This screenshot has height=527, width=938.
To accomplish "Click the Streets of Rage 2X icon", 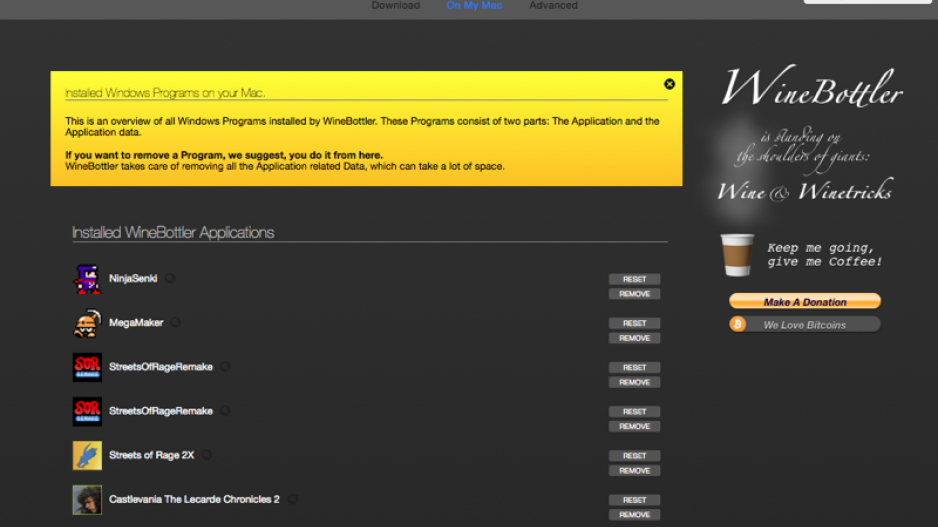I will (87, 456).
